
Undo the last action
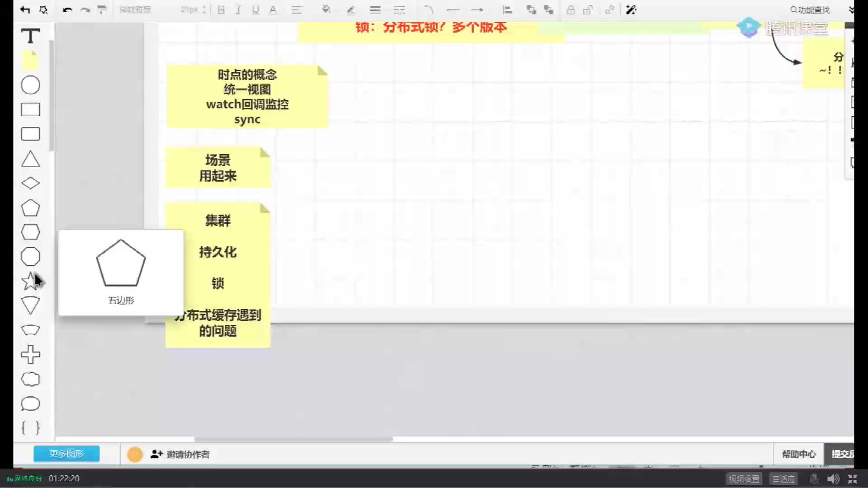pos(67,9)
